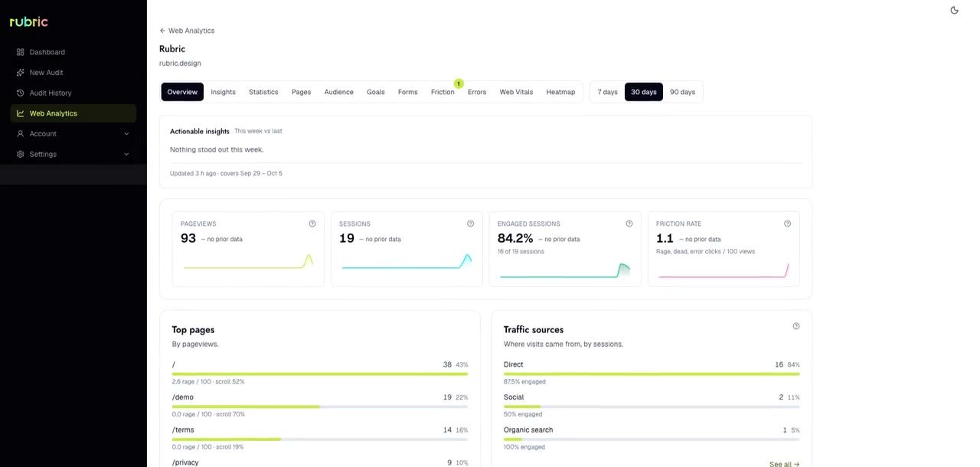Select the 7 days range
Viewport: 980px width, 467px height.
(x=607, y=92)
